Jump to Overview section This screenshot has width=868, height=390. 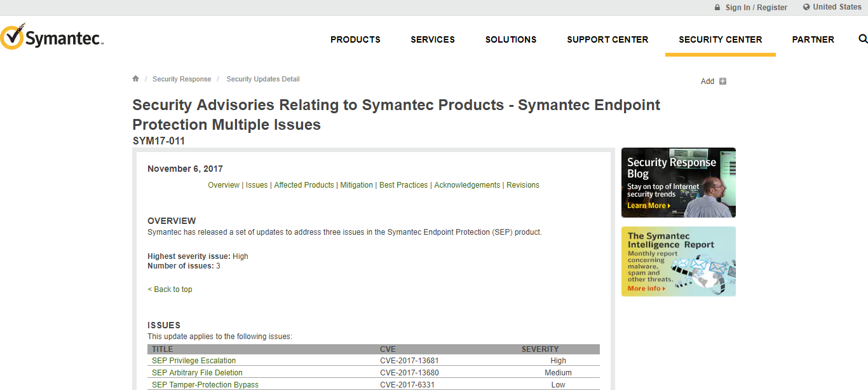point(224,185)
